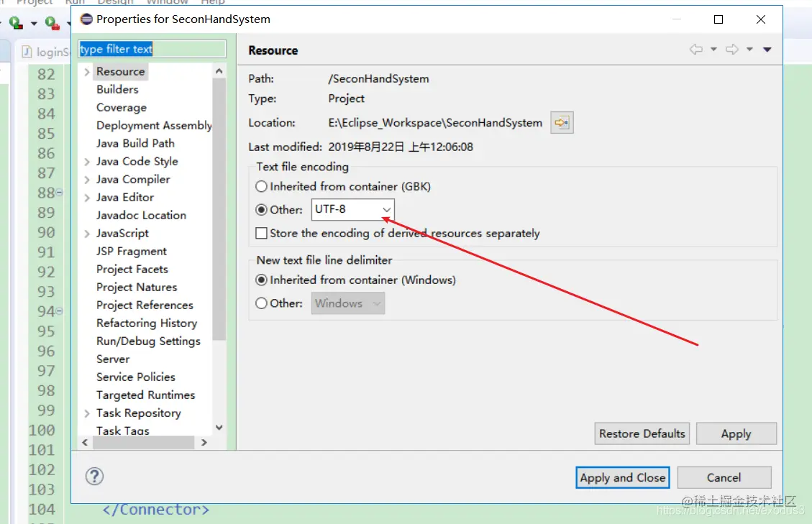Open Targeted Runtimes page

tap(145, 395)
